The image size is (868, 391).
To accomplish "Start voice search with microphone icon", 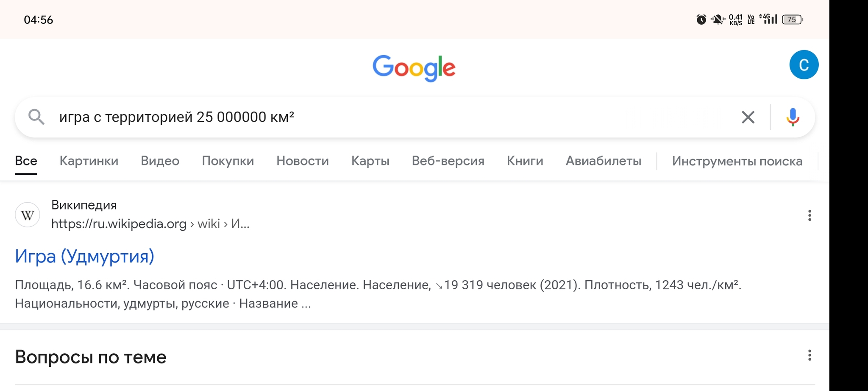I will (793, 117).
